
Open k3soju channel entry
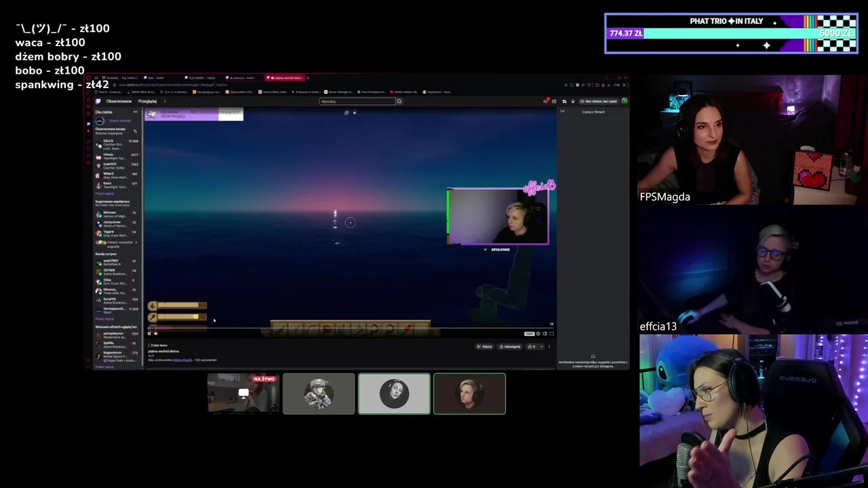pos(117,157)
